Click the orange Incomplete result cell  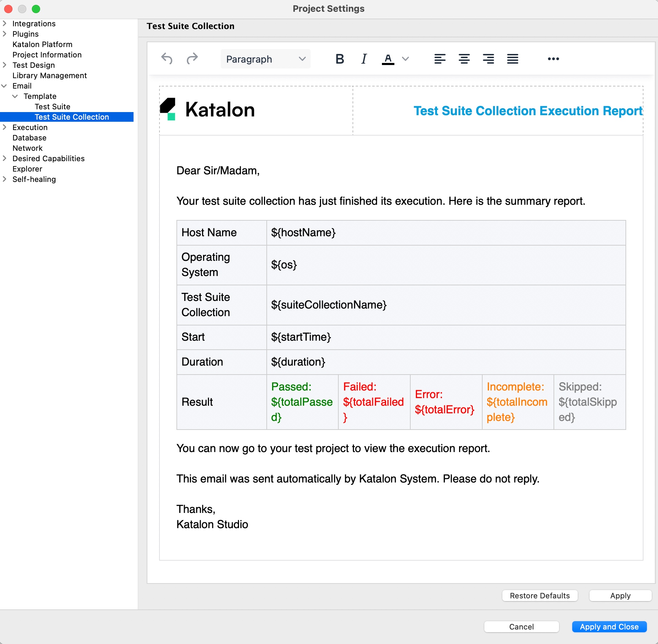(x=518, y=402)
